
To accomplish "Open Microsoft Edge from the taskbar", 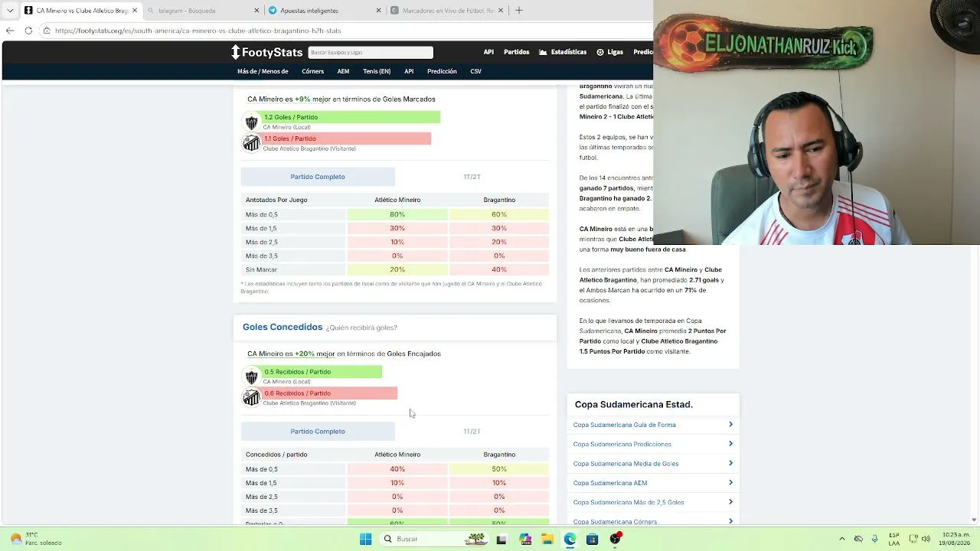I will pyautogui.click(x=570, y=539).
